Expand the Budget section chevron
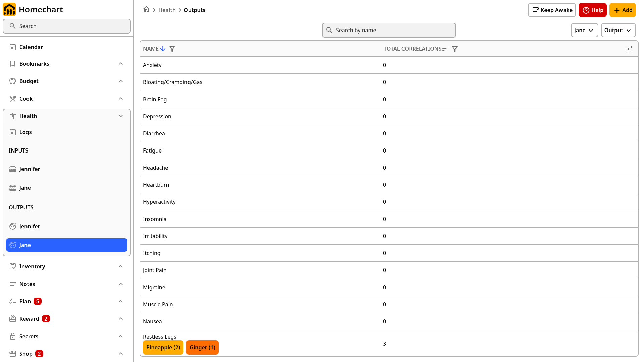Image resolution: width=644 pixels, height=362 pixels. pyautogui.click(x=121, y=81)
